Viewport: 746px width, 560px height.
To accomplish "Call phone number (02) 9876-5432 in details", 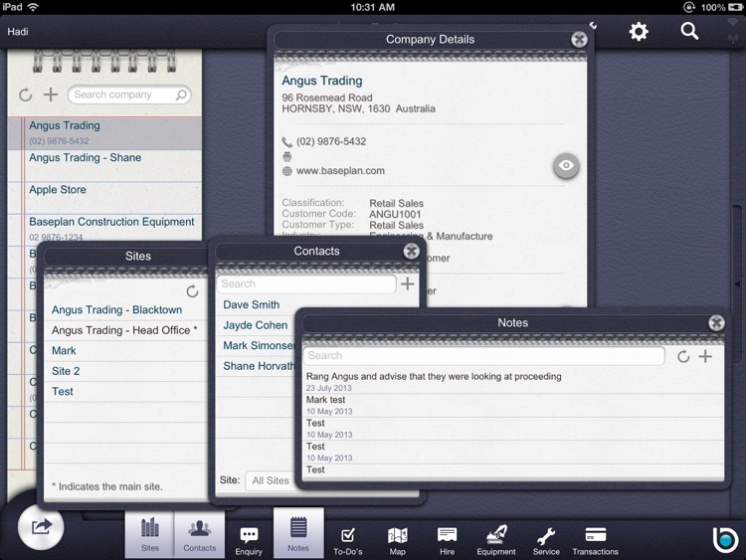I will click(x=331, y=141).
